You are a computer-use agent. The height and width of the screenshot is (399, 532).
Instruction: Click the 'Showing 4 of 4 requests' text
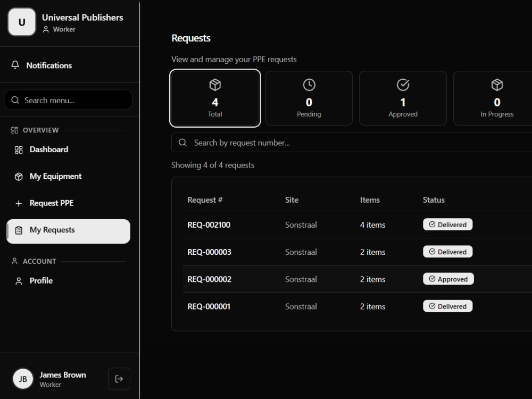click(x=213, y=165)
